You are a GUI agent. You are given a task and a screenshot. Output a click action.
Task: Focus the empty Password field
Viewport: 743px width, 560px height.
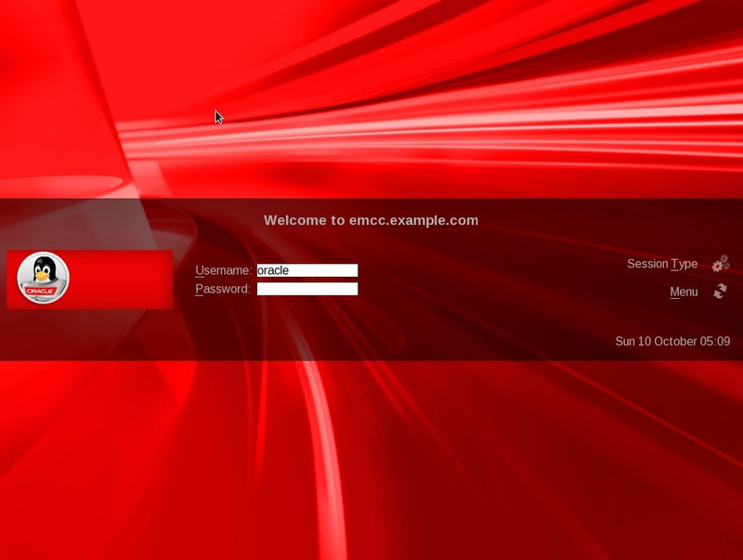point(306,289)
